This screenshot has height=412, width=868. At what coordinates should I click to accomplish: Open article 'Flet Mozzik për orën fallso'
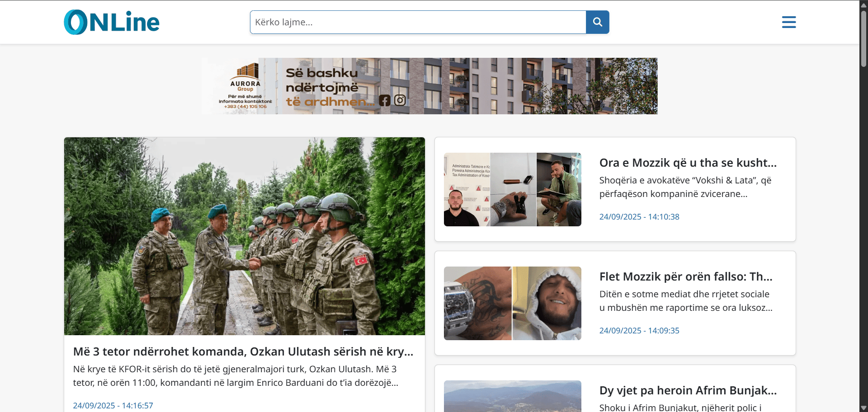[685, 276]
